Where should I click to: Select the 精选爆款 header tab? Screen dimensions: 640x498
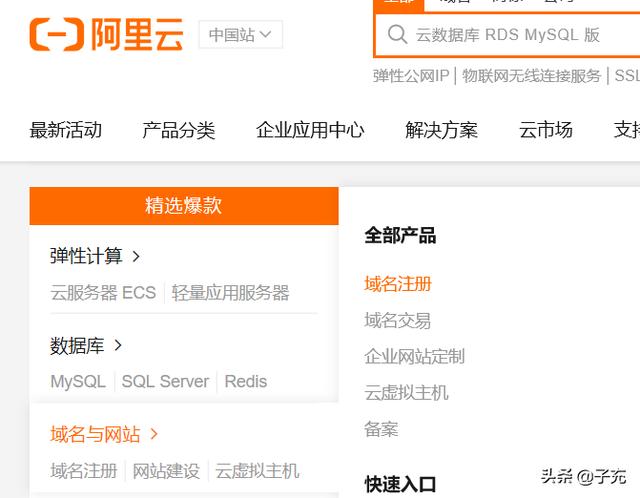point(184,206)
